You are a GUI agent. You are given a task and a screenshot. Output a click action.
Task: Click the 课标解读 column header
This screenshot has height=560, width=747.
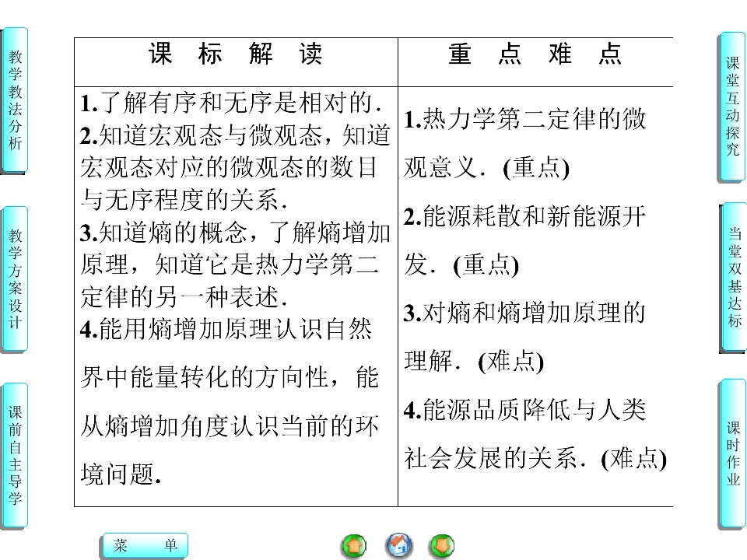[236, 54]
